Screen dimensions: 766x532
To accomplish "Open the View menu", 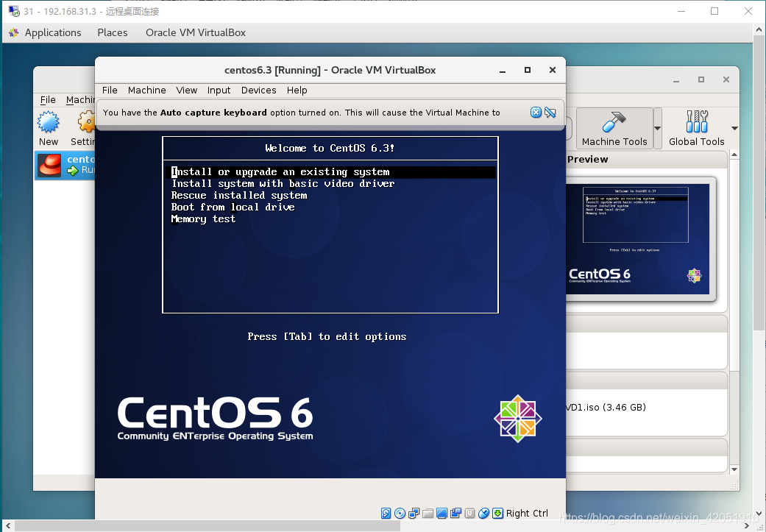I will tap(187, 90).
